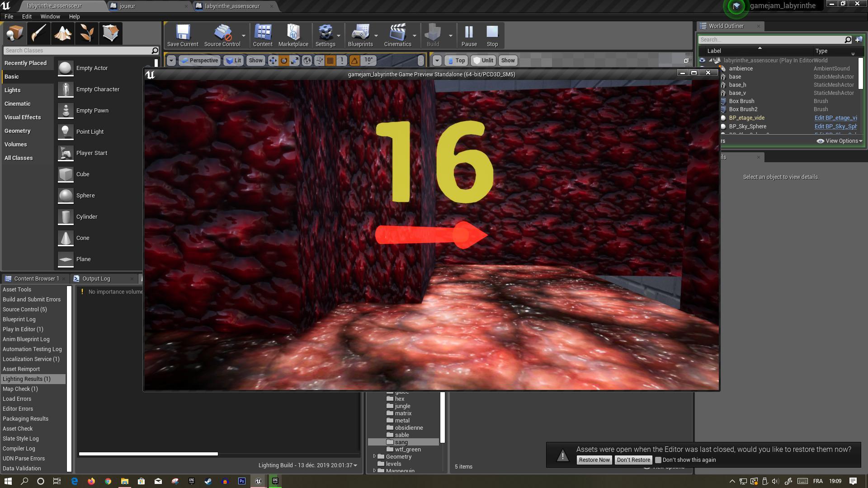Open the Cinematics toolbar icon
The height and width of the screenshot is (488, 868).
point(397,35)
